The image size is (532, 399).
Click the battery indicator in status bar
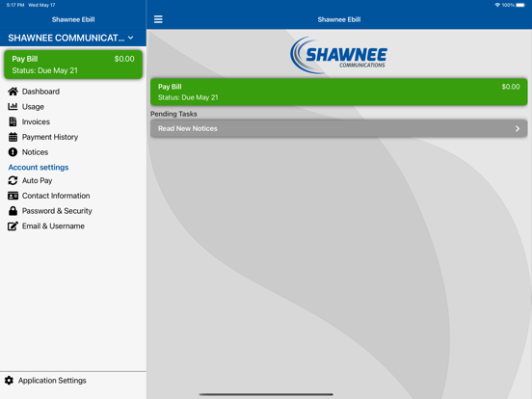point(520,5)
